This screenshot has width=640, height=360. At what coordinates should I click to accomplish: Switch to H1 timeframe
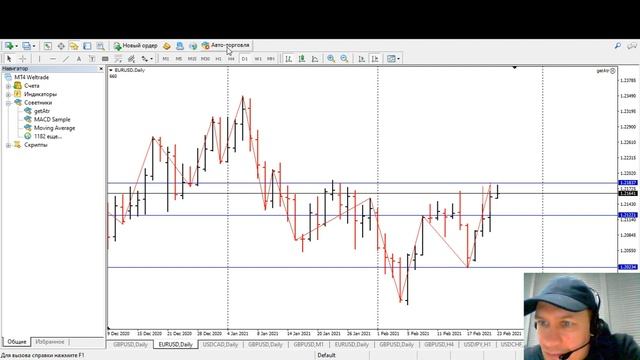pos(218,59)
